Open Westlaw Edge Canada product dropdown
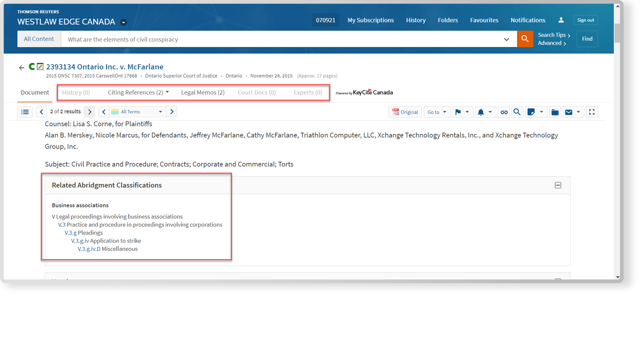Viewport: 644px width, 362px height. (x=124, y=23)
